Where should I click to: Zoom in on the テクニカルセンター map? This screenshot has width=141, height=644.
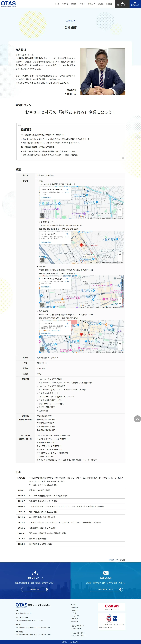click(120, 254)
